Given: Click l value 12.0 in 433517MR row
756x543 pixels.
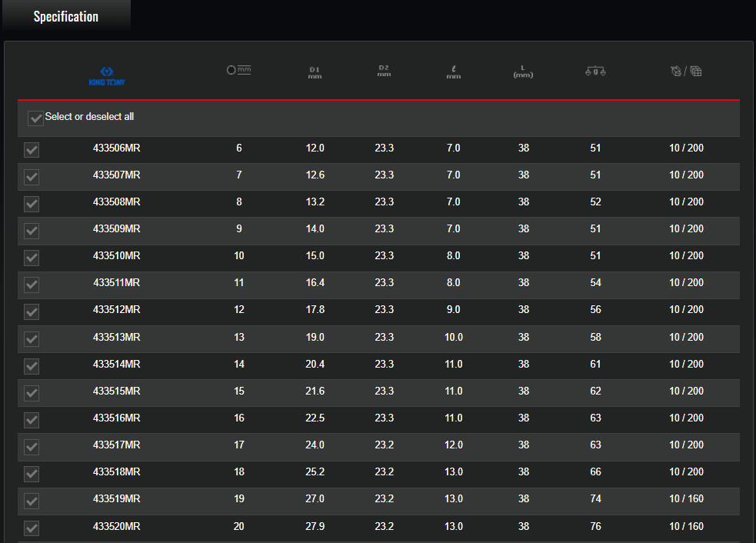Looking at the screenshot, I should [453, 445].
